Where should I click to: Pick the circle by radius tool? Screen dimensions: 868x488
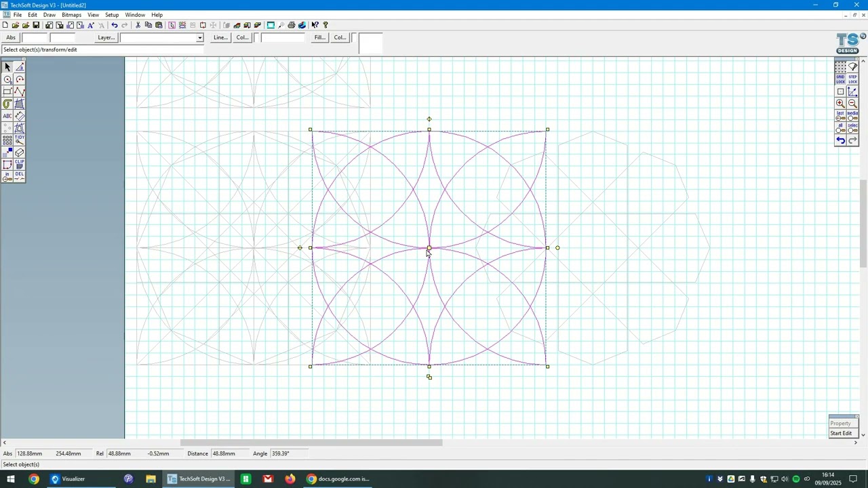pos(7,79)
